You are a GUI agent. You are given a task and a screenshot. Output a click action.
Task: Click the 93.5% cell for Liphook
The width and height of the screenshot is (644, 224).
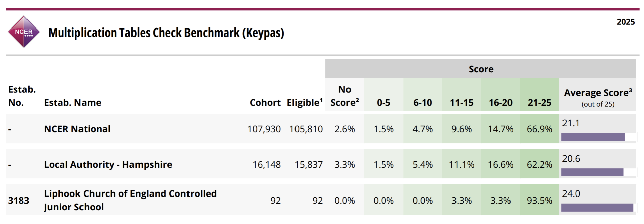click(x=539, y=201)
